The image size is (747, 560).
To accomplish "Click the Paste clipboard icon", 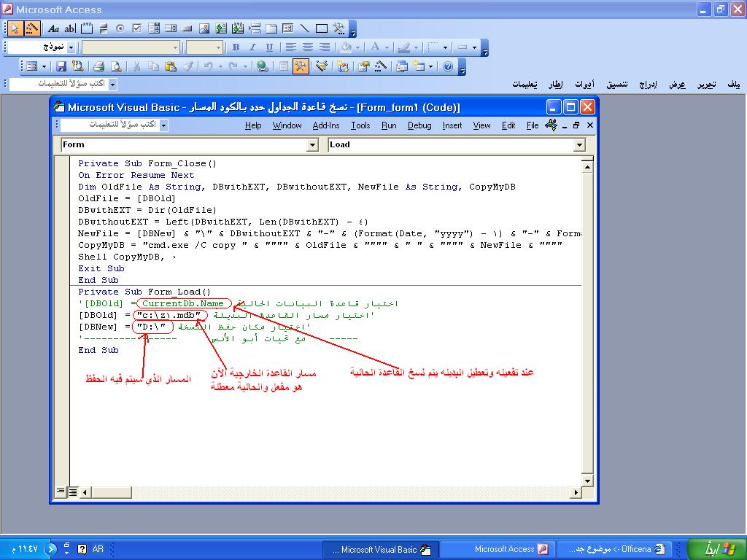I will coord(170,66).
